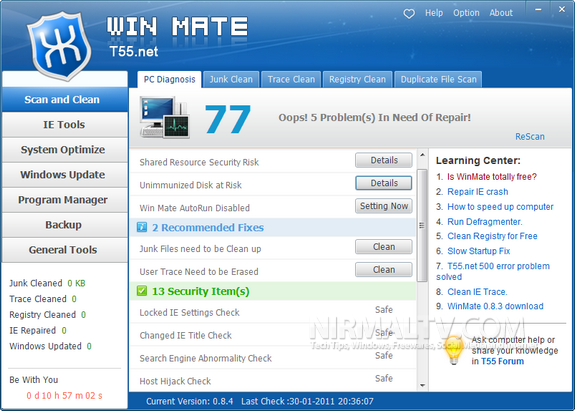Click the 13 Security Item(s) header
The width and height of the screenshot is (575, 411).
pyautogui.click(x=273, y=291)
